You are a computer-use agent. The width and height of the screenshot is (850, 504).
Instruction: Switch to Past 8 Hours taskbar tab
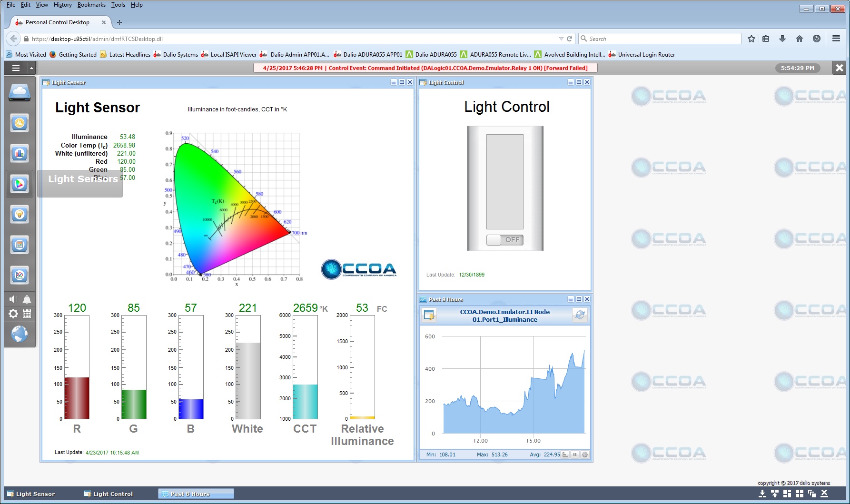tap(196, 494)
